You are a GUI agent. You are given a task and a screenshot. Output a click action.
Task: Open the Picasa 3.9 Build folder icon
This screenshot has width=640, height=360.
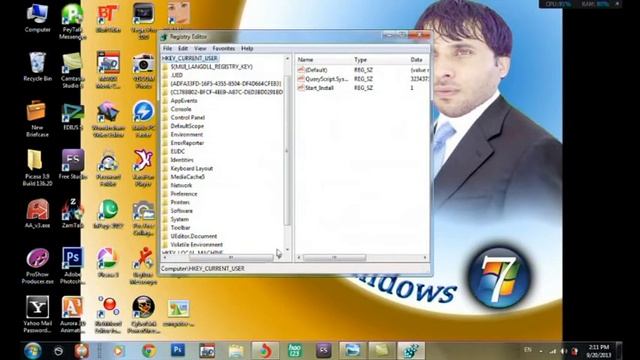point(37,167)
